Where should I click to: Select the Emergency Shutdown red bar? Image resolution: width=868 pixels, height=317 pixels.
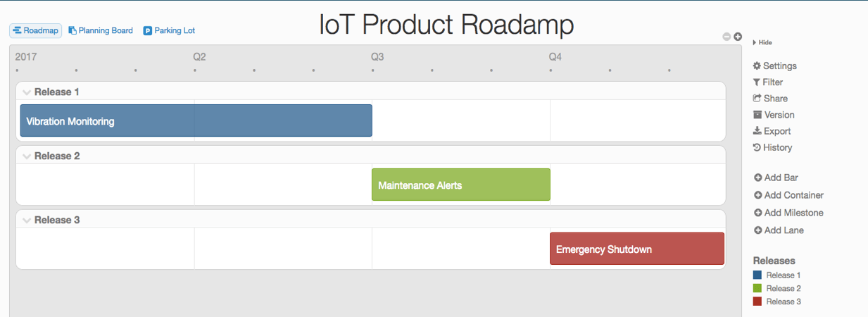[637, 249]
